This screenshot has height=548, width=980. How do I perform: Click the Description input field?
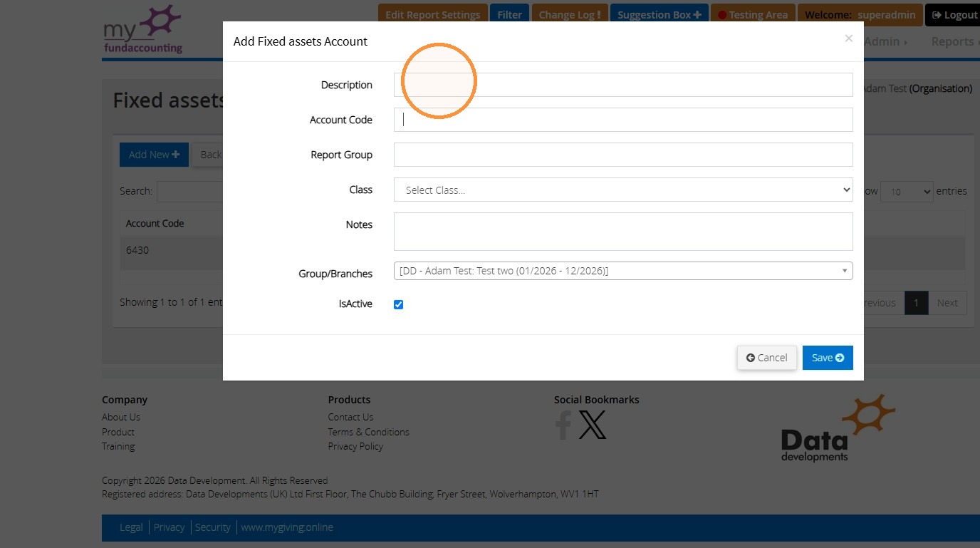pyautogui.click(x=623, y=85)
